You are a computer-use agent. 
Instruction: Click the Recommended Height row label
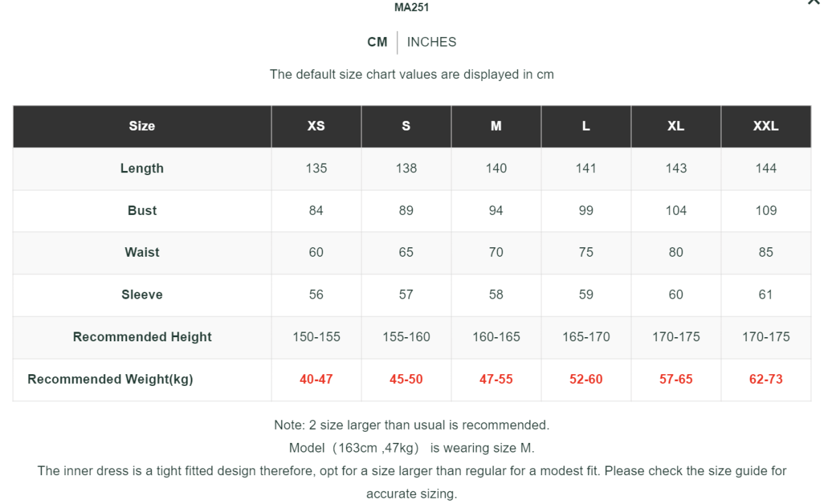(142, 337)
